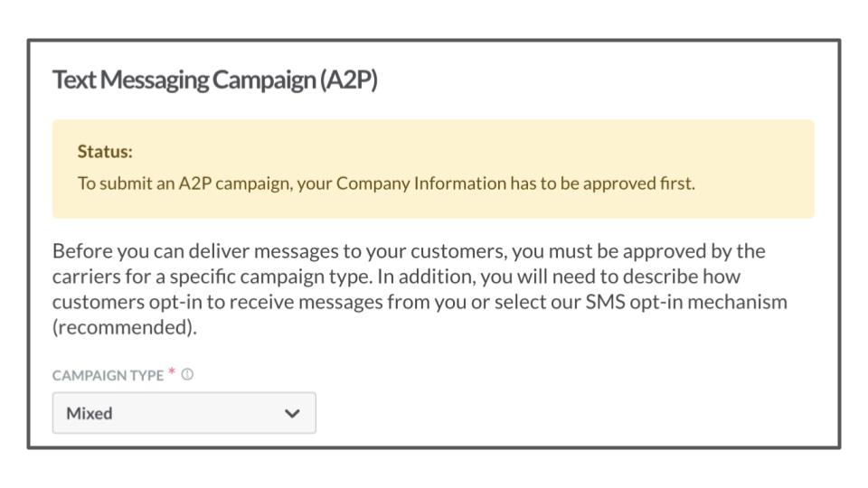Viewport: 868px width, 488px height.
Task: Click the Company Information approval message text
Action: [386, 183]
